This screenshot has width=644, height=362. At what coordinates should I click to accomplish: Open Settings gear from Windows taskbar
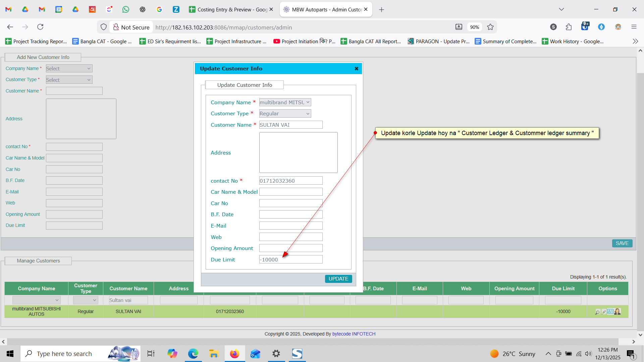(x=276, y=354)
